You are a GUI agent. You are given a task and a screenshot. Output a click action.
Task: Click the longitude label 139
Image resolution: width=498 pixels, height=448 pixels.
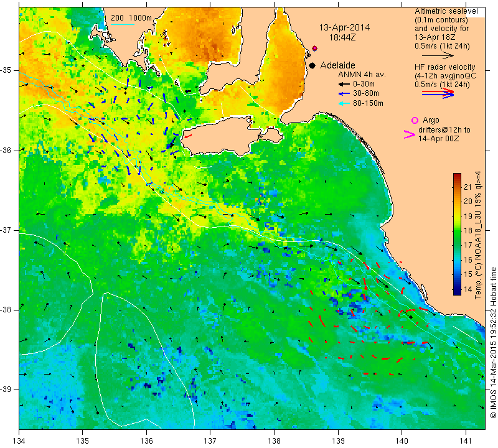point(338,441)
